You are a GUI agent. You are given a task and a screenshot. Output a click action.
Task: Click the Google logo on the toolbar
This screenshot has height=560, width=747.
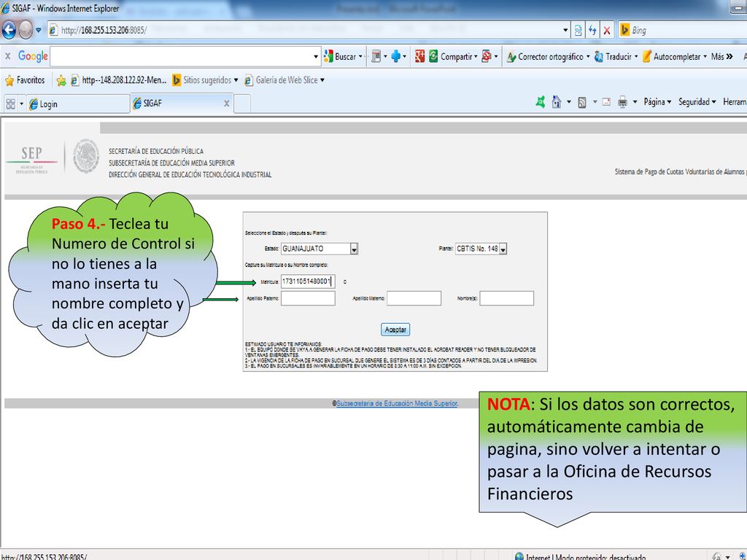pyautogui.click(x=33, y=56)
